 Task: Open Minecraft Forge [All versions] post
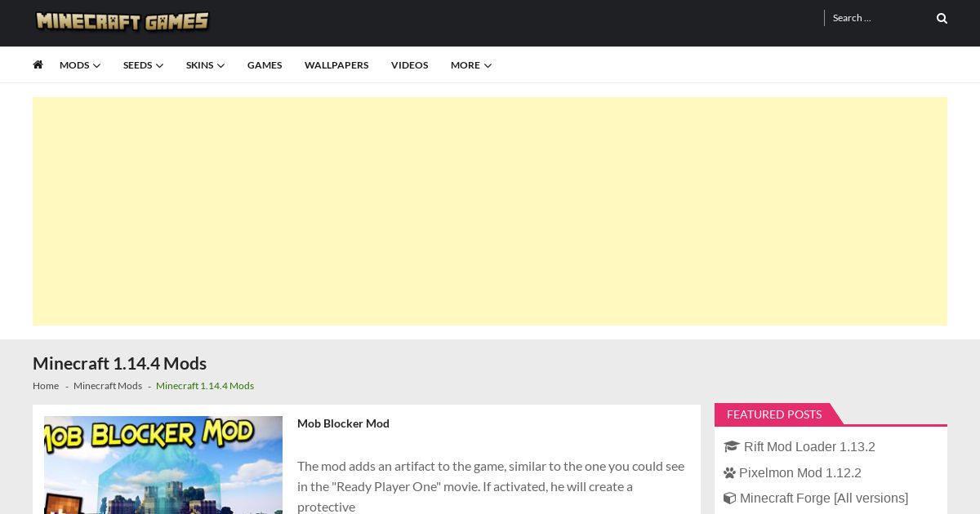click(x=824, y=498)
